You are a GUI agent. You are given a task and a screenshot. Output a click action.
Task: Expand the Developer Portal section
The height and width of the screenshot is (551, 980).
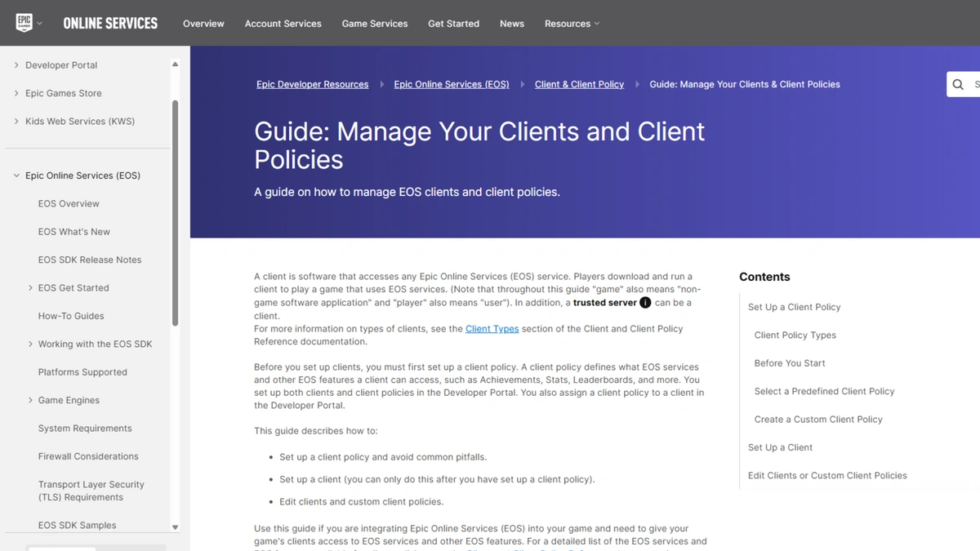pyautogui.click(x=16, y=65)
